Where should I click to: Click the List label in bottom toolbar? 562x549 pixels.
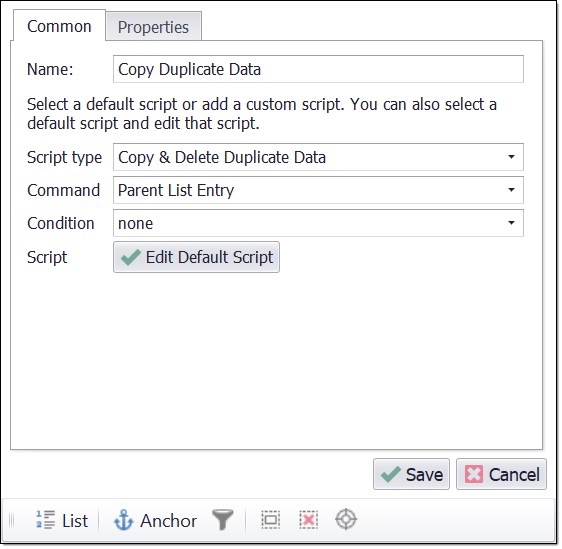click(x=75, y=523)
